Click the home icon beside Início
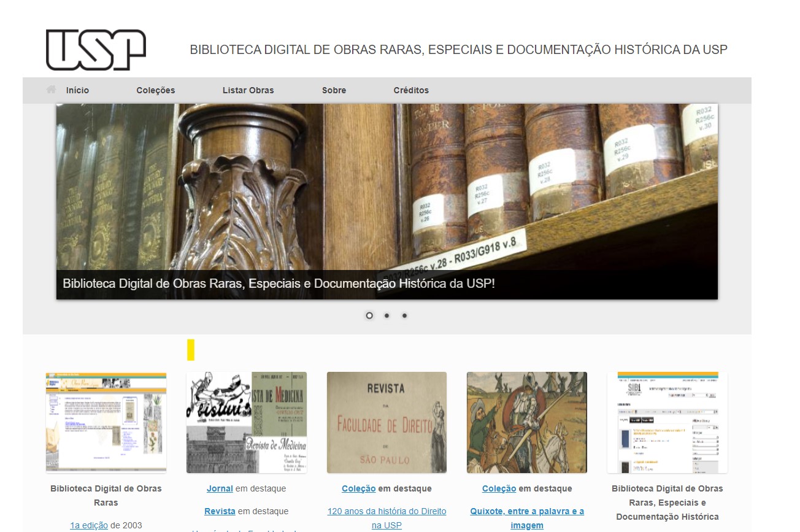This screenshot has width=800, height=532. [52, 90]
